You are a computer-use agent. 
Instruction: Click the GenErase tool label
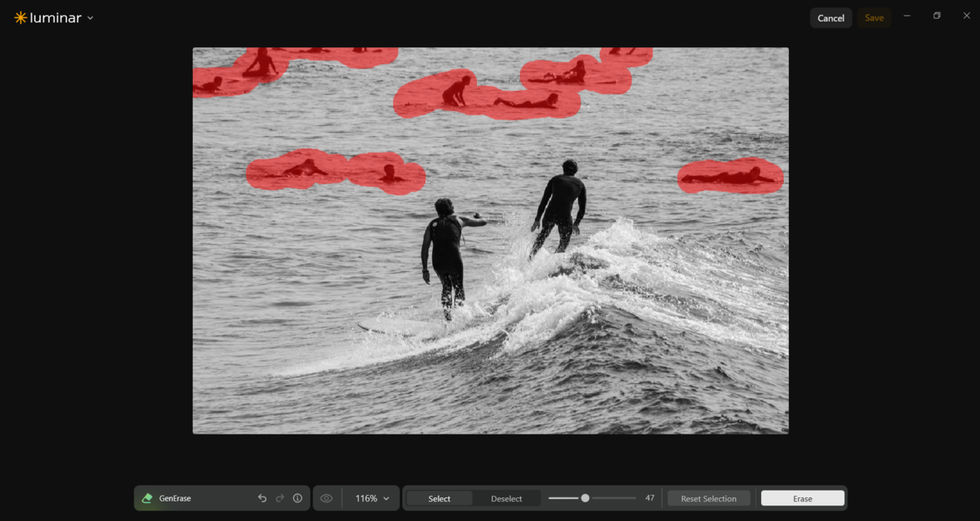pyautogui.click(x=175, y=498)
